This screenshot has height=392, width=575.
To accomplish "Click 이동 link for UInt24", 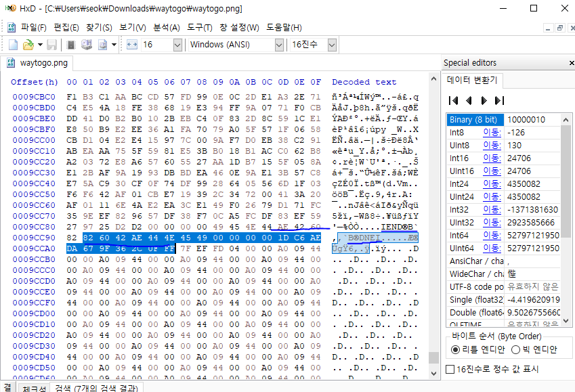I will [x=492, y=196].
